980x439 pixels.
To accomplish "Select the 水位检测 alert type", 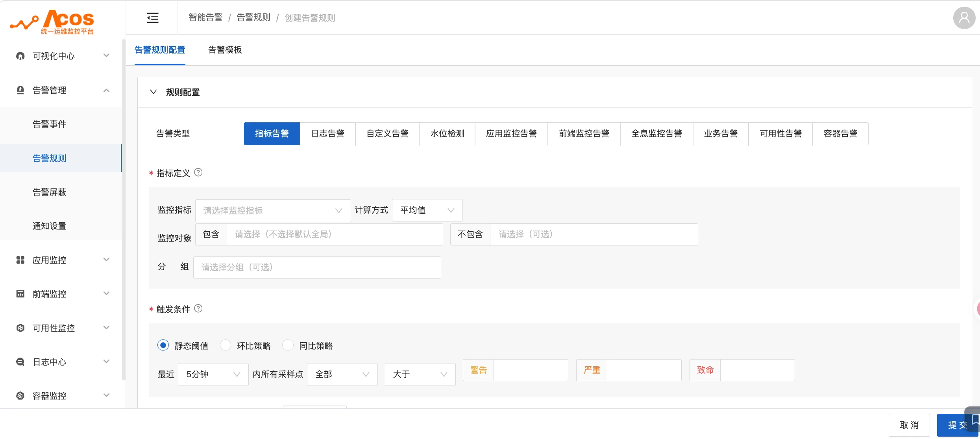I will click(x=447, y=134).
